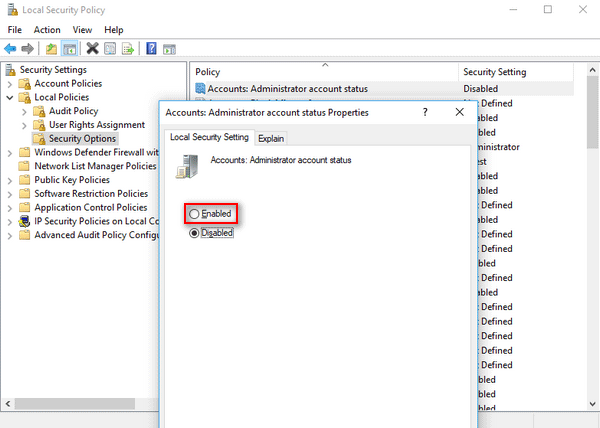Screen dimensions: 600x428
Task: Expand the Account Policies node
Action: 10,84
